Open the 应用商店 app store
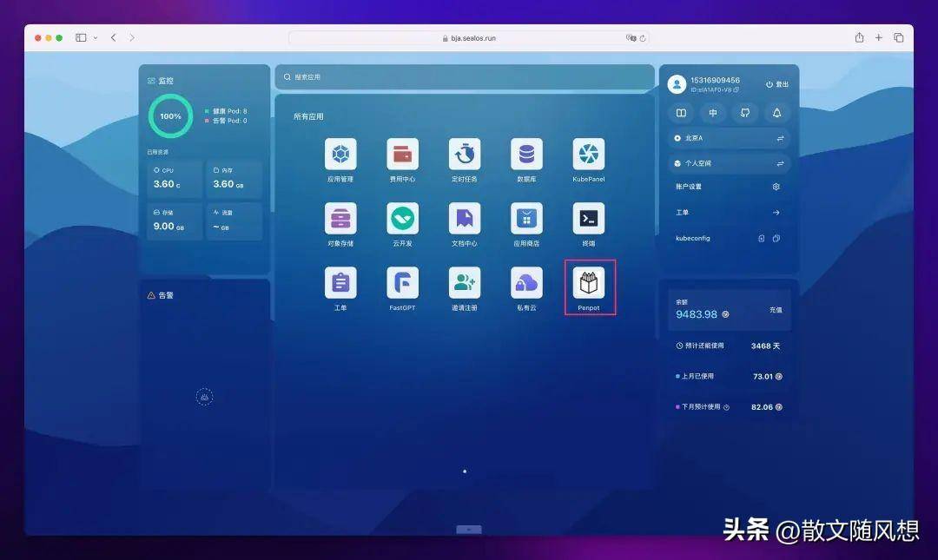The height and width of the screenshot is (560, 938). point(526,219)
